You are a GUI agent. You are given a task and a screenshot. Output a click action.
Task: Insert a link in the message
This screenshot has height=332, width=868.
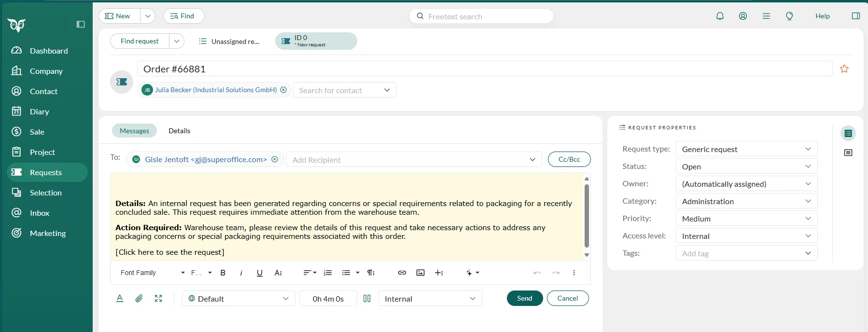pos(402,273)
